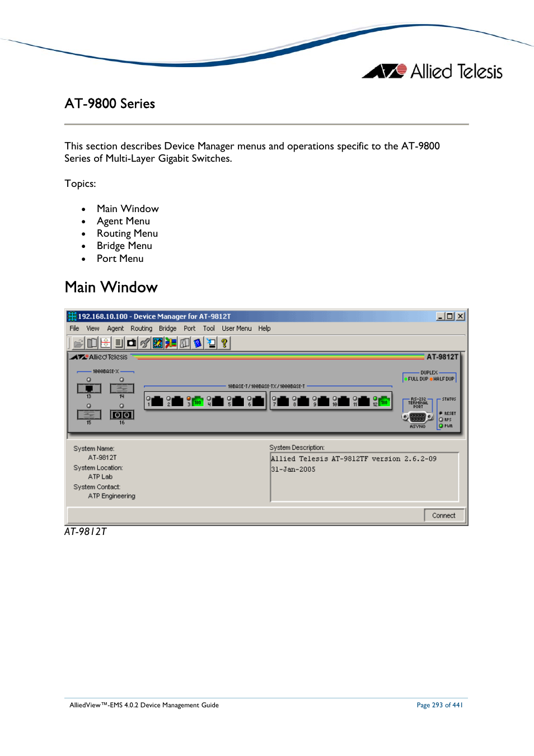534x756 pixels.
Task: Select fiber port 16 on the device
Action: coord(122,415)
